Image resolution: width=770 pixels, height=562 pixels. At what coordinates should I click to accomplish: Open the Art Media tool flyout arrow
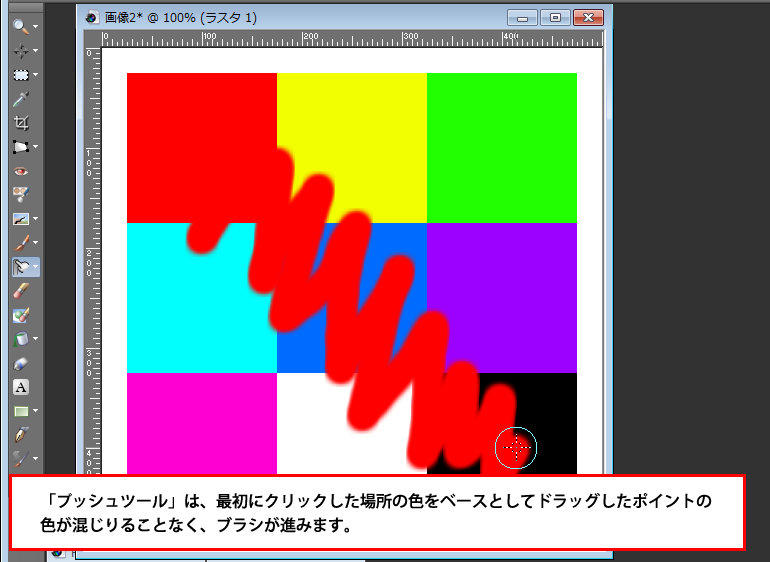click(x=35, y=458)
